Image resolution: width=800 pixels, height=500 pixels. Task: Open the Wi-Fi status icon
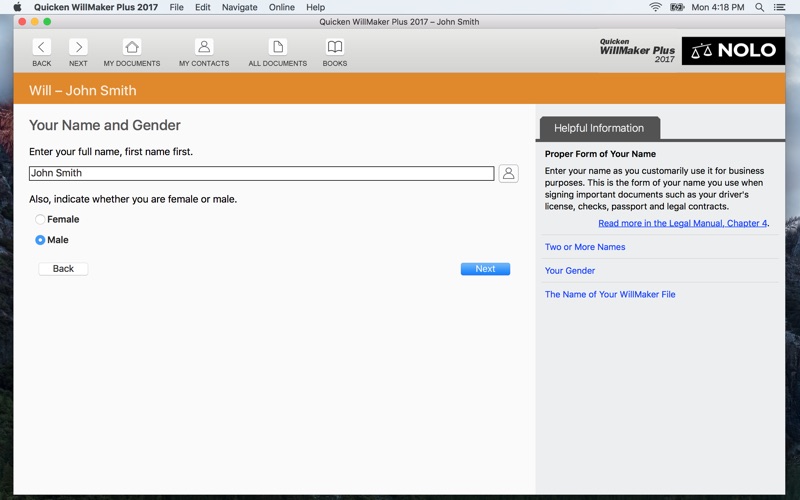click(x=655, y=7)
